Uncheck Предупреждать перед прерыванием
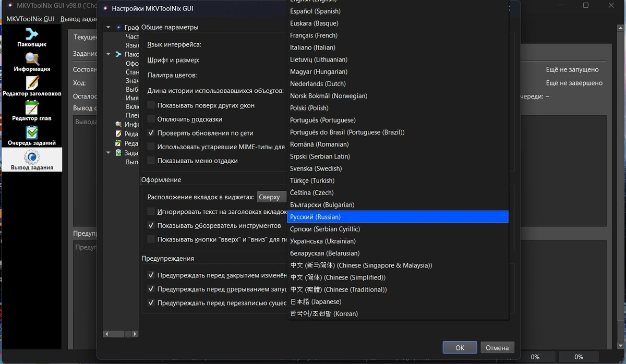This screenshot has height=364, width=626. tap(151, 289)
